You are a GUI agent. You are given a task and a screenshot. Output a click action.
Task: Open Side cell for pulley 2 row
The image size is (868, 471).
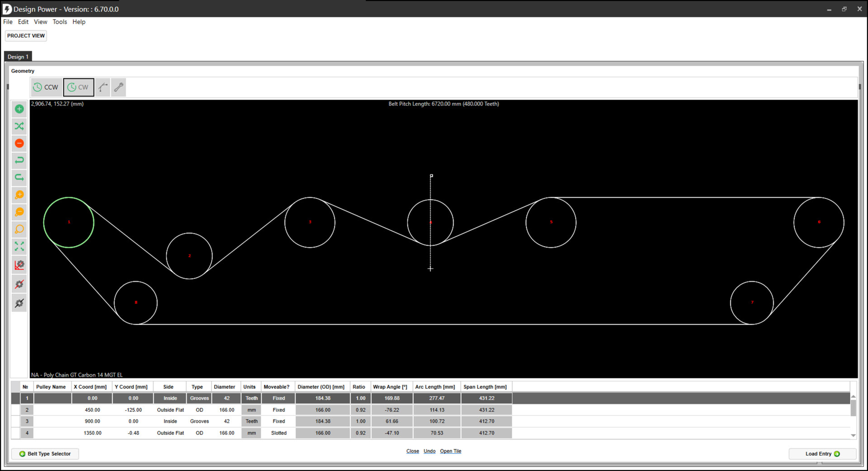pyautogui.click(x=170, y=410)
